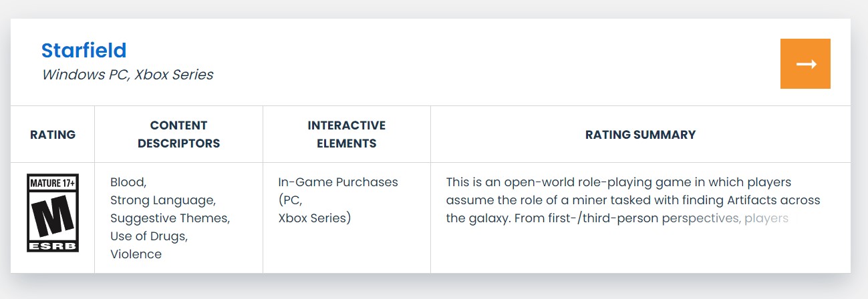This screenshot has width=868, height=299.
Task: Click the RATING SUMMARY column header
Action: (x=640, y=134)
